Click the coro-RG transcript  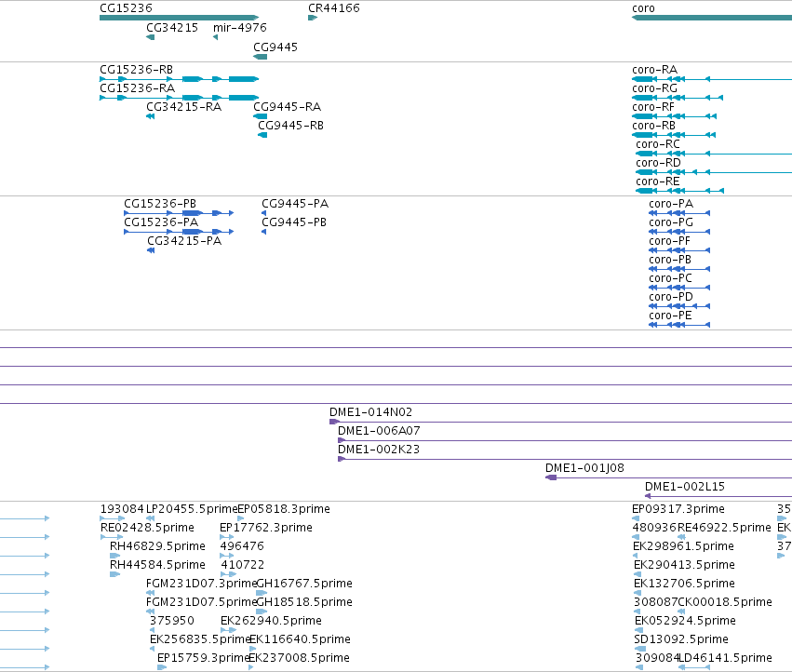click(678, 98)
